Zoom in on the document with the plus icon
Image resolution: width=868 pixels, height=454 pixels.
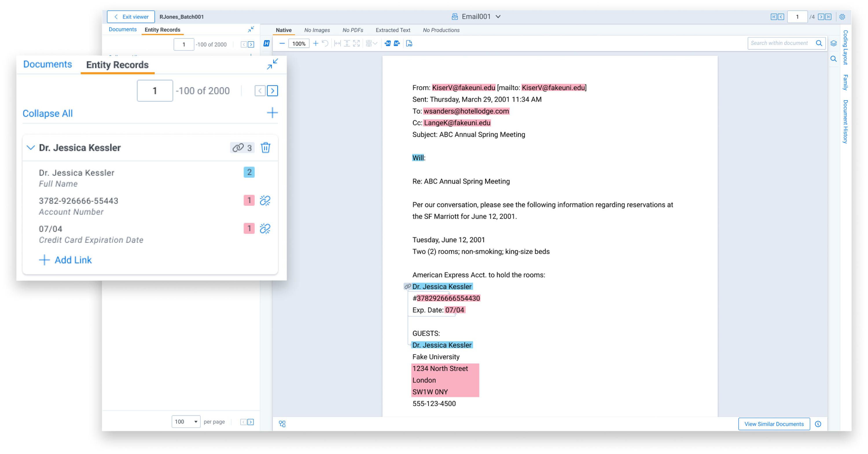(x=316, y=43)
